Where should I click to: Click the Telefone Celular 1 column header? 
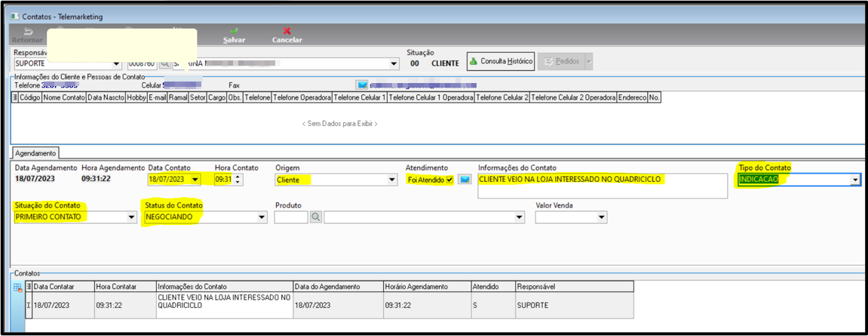[360, 97]
